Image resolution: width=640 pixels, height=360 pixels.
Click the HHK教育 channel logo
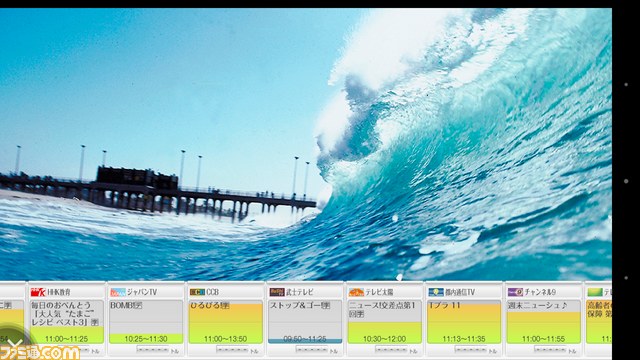coord(38,292)
